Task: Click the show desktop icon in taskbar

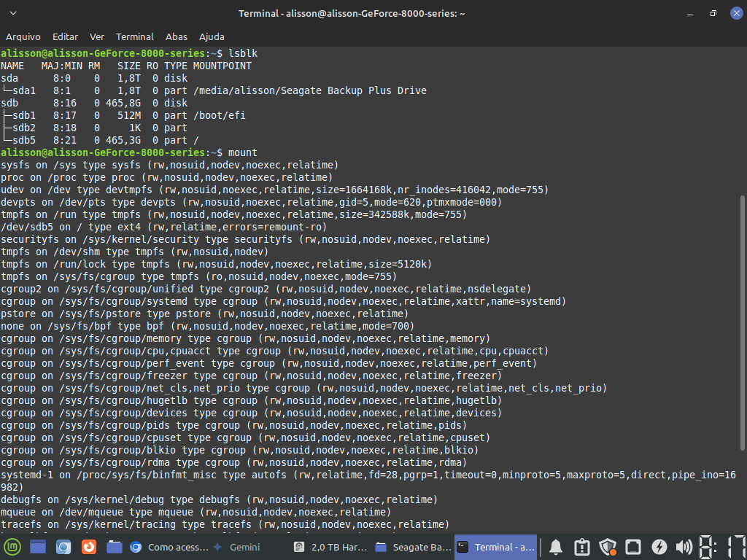Action: (38, 547)
